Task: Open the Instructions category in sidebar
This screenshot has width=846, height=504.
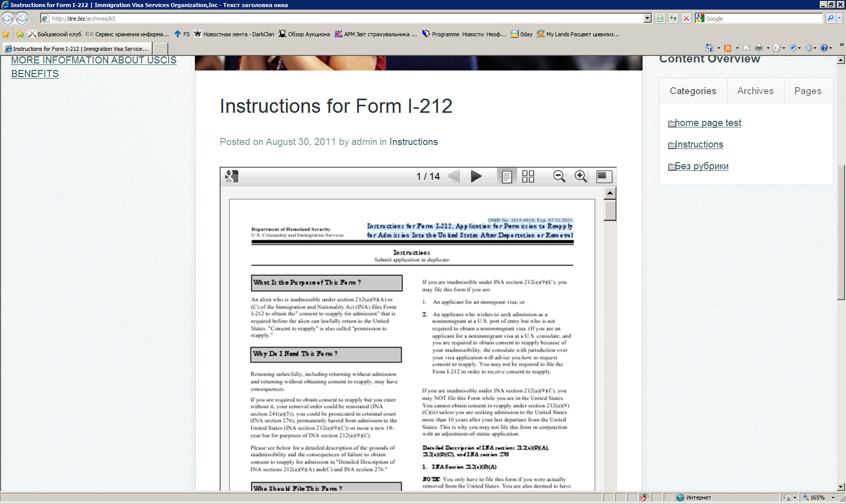Action: click(x=699, y=145)
